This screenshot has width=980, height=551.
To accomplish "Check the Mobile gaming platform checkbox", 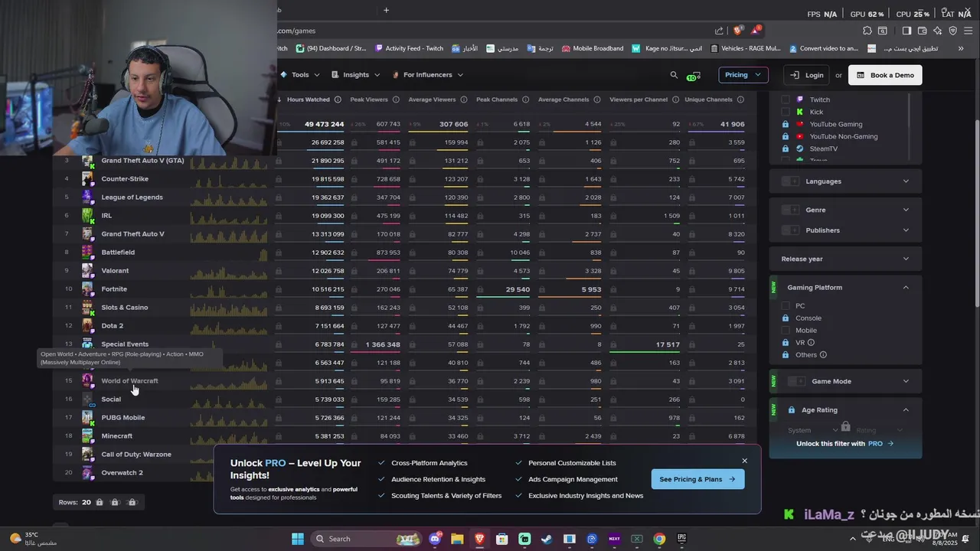I will pyautogui.click(x=785, y=331).
